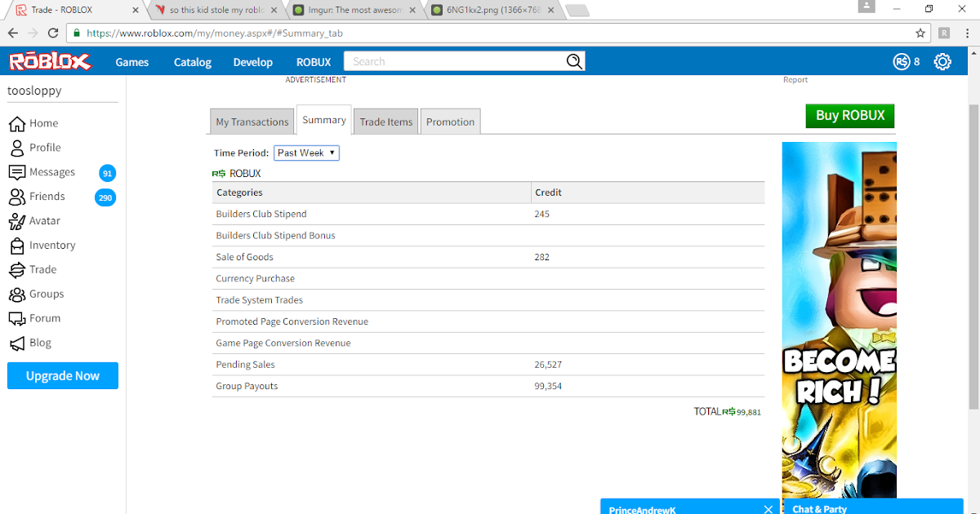Click the Report ad link
Viewport: 980px width, 514px height.
point(795,80)
